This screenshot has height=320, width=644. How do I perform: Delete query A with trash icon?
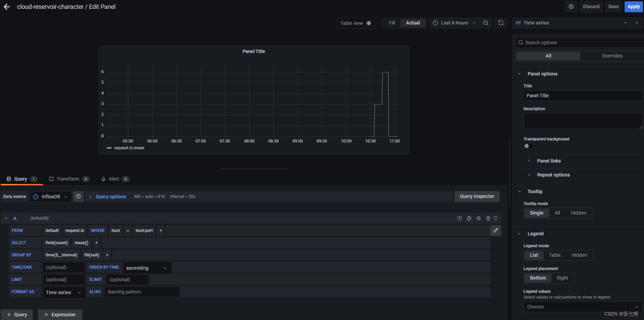(x=488, y=218)
